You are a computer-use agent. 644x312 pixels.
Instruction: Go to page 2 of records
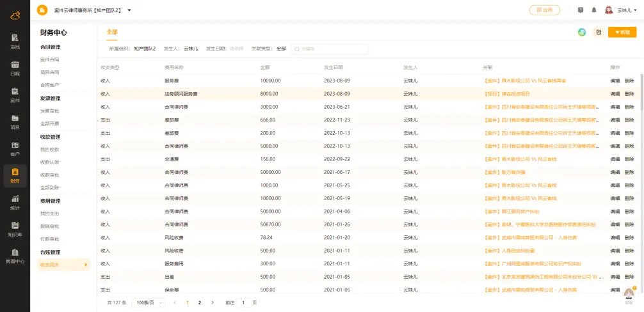pyautogui.click(x=200, y=302)
